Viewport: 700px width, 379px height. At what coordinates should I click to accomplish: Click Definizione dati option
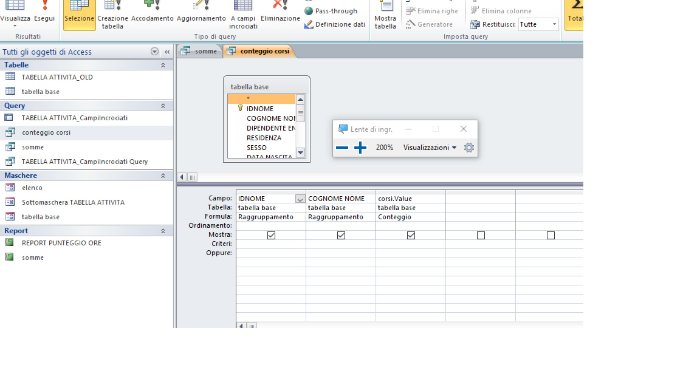click(x=335, y=25)
